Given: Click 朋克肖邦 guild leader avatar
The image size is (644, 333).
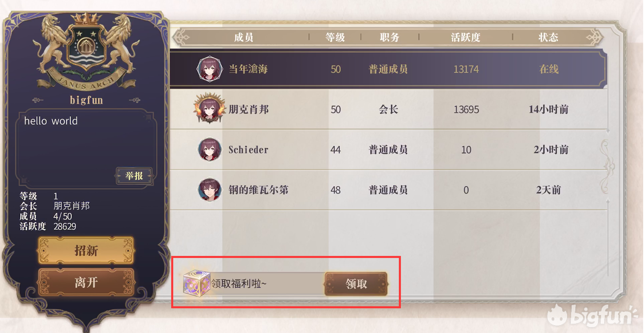Looking at the screenshot, I should 209,108.
